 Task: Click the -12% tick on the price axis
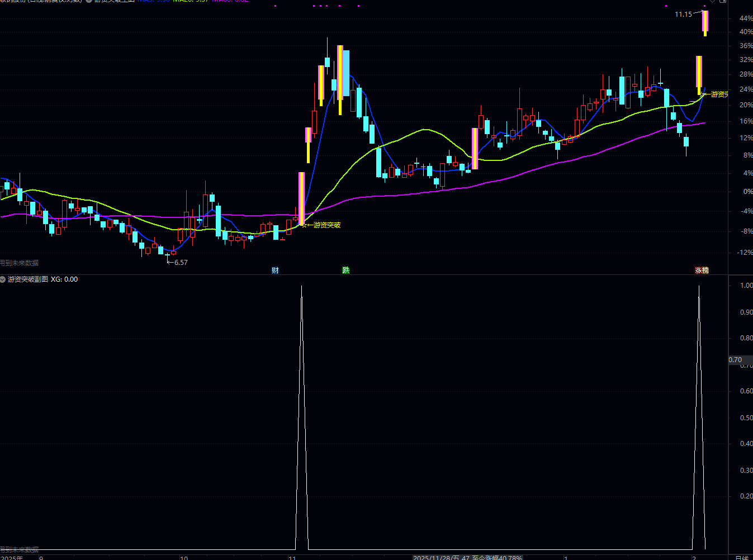tap(745, 253)
